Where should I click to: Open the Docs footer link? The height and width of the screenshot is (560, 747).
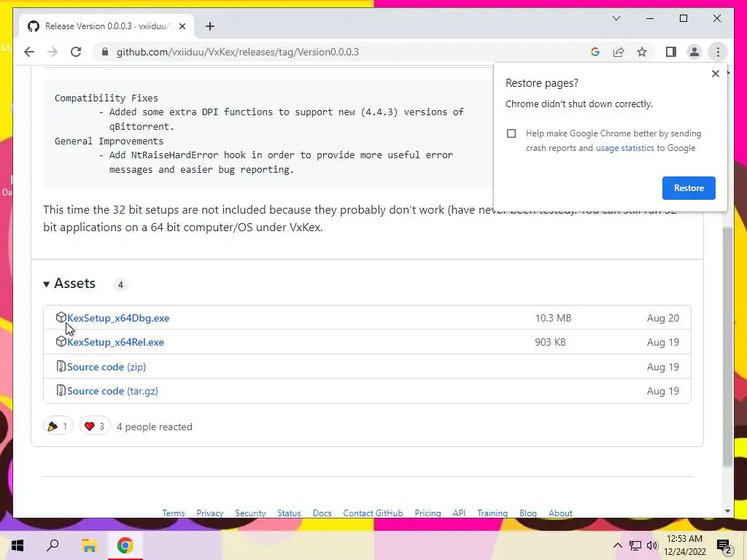coord(322,513)
